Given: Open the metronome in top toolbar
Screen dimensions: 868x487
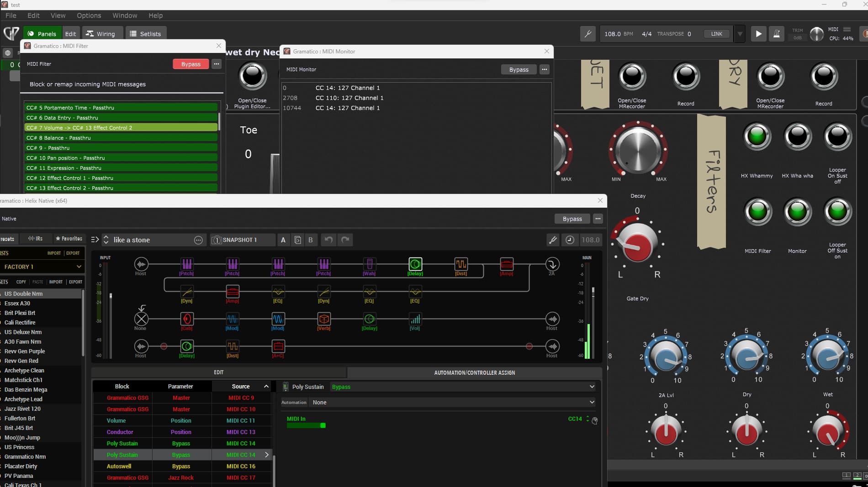Looking at the screenshot, I should (x=776, y=34).
